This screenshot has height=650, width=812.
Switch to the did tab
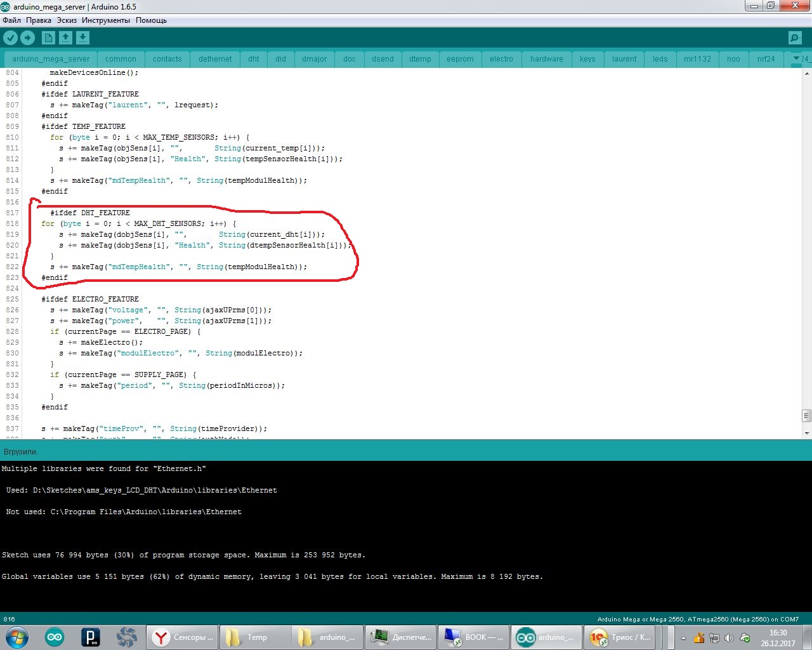pos(281,59)
